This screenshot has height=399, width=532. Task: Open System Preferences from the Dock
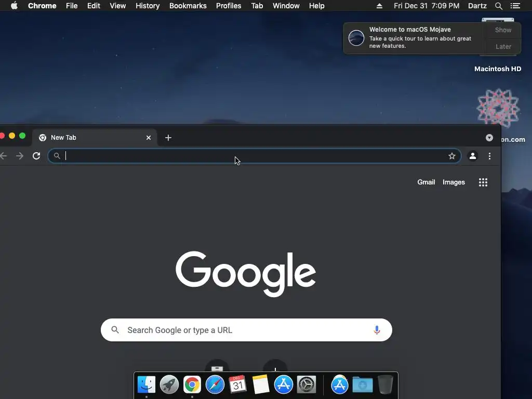coord(307,384)
